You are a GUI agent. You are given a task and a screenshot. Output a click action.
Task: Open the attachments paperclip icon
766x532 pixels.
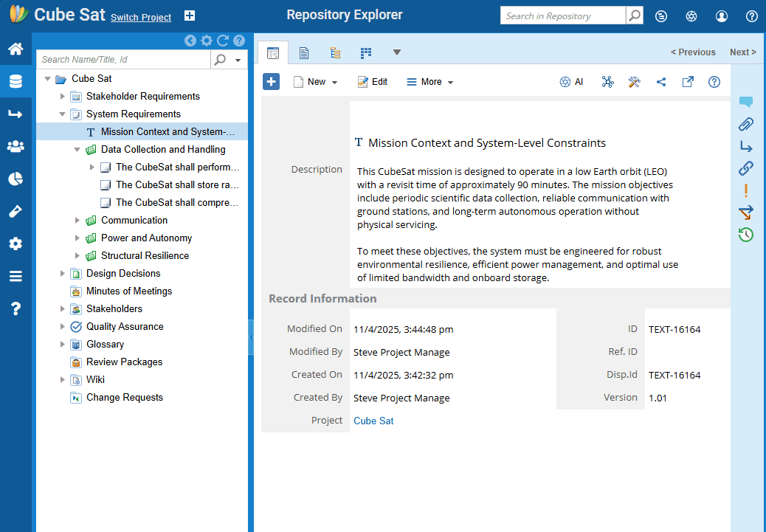[x=746, y=124]
